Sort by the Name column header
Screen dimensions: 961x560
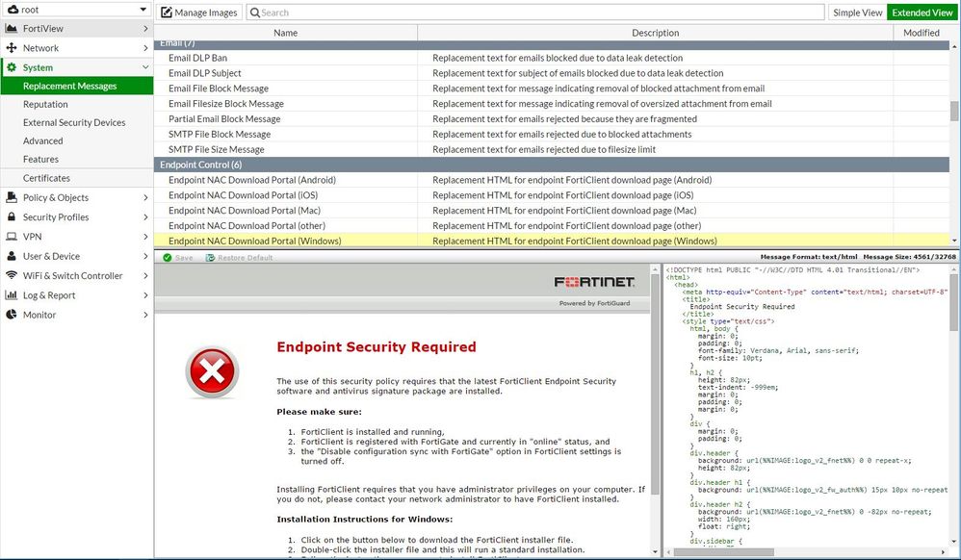click(x=286, y=33)
